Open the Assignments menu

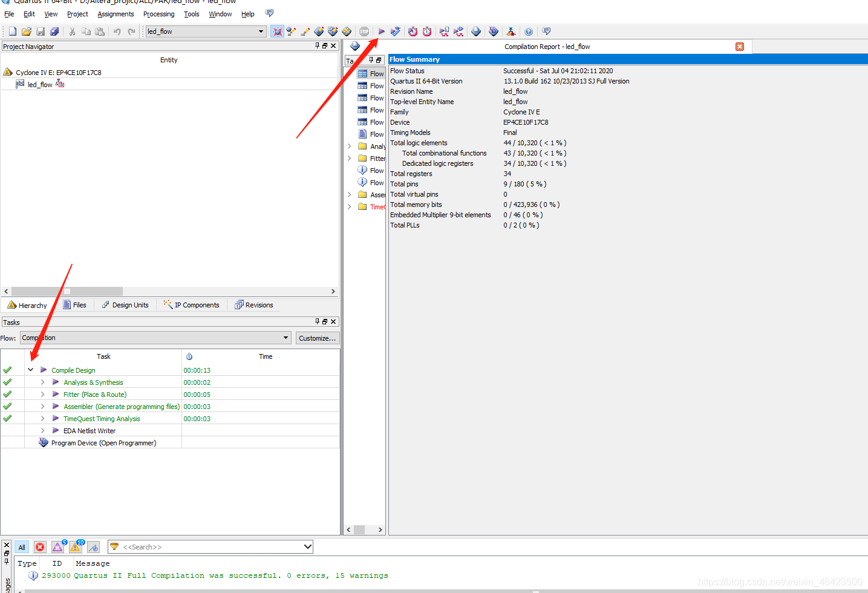tap(116, 14)
